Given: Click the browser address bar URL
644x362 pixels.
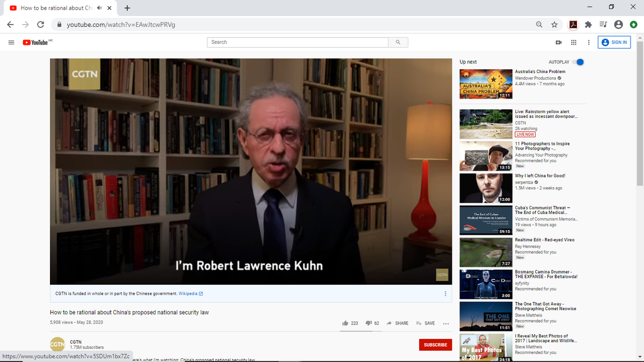Looking at the screenshot, I should [x=121, y=25].
